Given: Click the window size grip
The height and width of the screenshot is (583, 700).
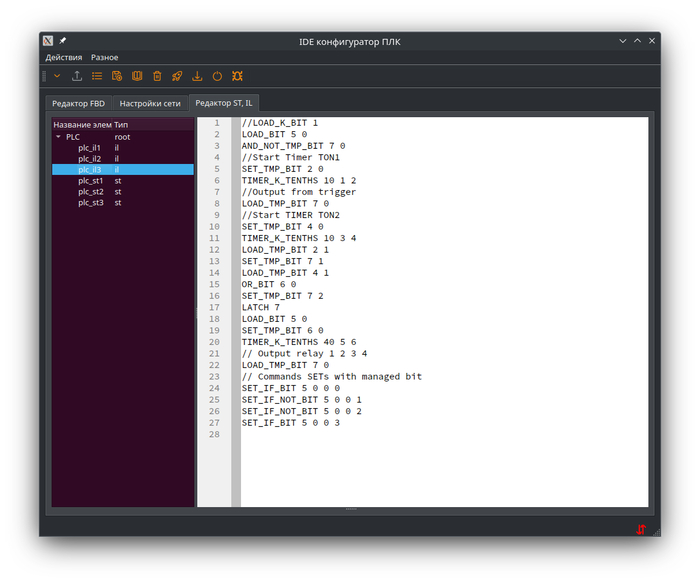Looking at the screenshot, I should click(657, 532).
